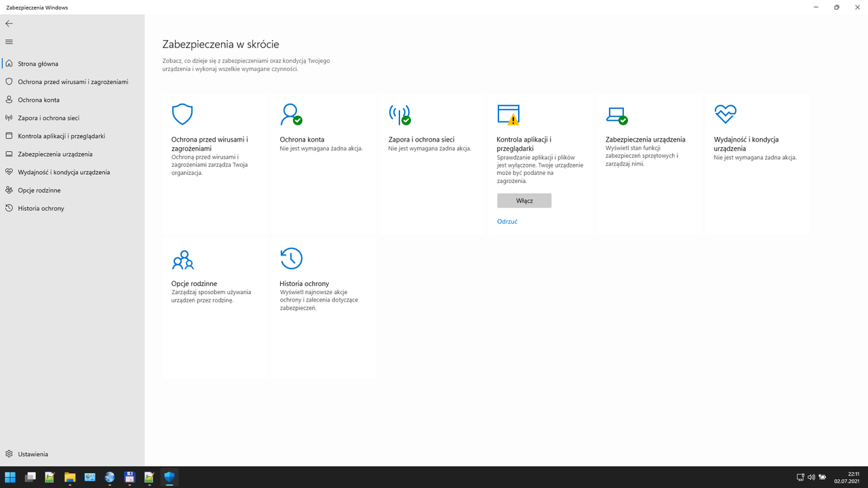Open the Historia ochrony card title

304,284
